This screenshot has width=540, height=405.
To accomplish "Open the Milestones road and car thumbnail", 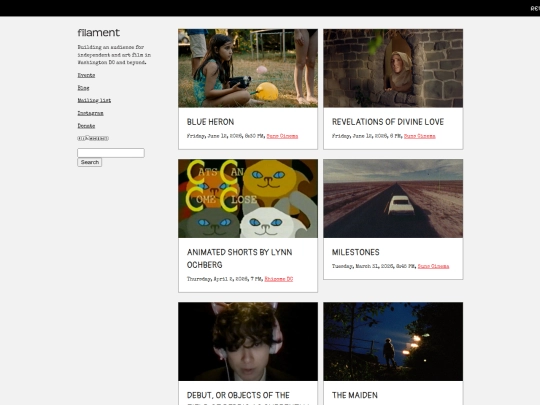I will 393,198.
